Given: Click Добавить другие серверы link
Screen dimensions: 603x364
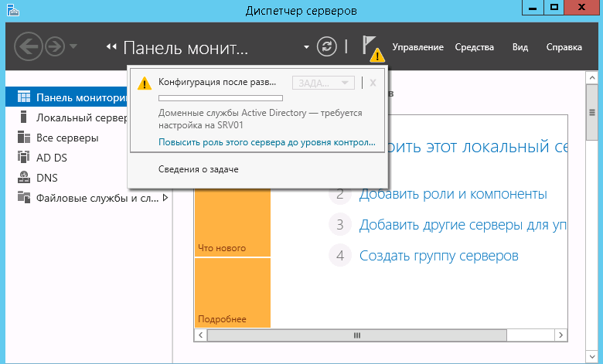Looking at the screenshot, I should click(x=462, y=224).
